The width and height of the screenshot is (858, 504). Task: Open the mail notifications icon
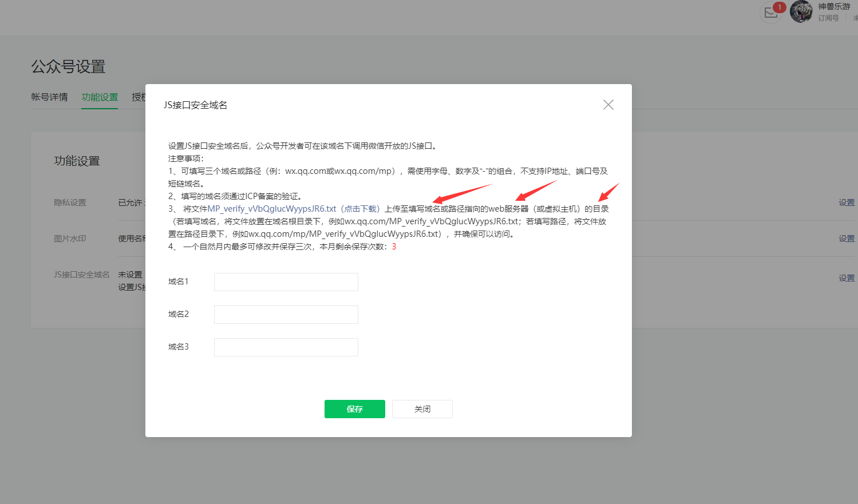(770, 13)
